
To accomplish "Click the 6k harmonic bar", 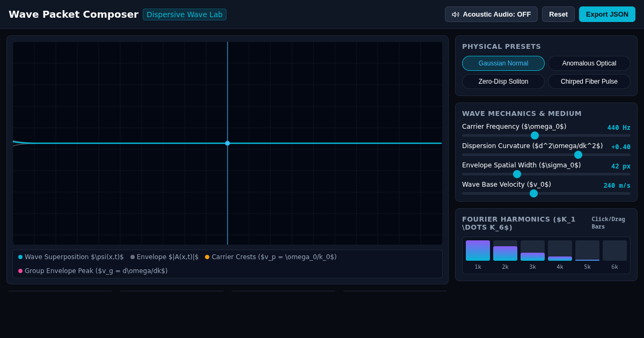I will (614, 251).
